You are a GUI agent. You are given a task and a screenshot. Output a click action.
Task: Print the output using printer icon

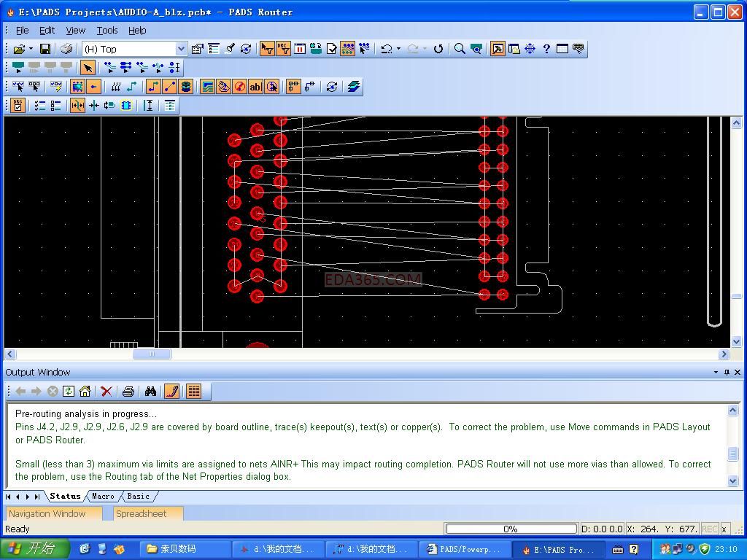pos(128,392)
